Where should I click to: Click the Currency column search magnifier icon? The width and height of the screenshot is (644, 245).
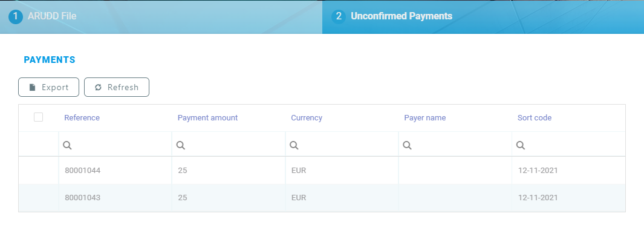point(294,145)
